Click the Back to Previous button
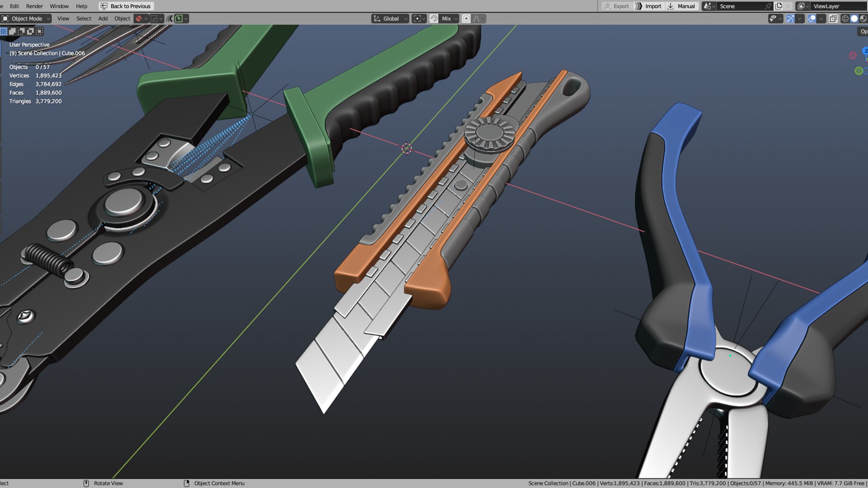 pos(126,6)
